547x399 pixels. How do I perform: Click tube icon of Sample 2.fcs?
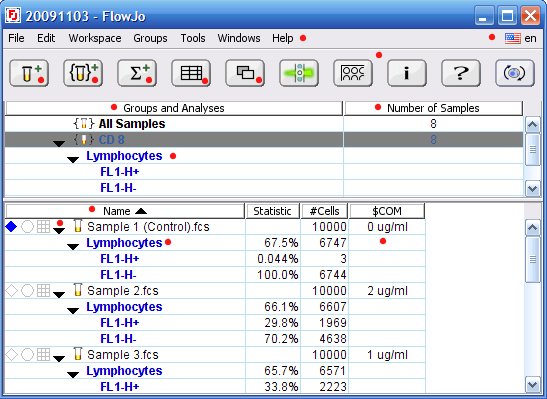[x=78, y=290]
